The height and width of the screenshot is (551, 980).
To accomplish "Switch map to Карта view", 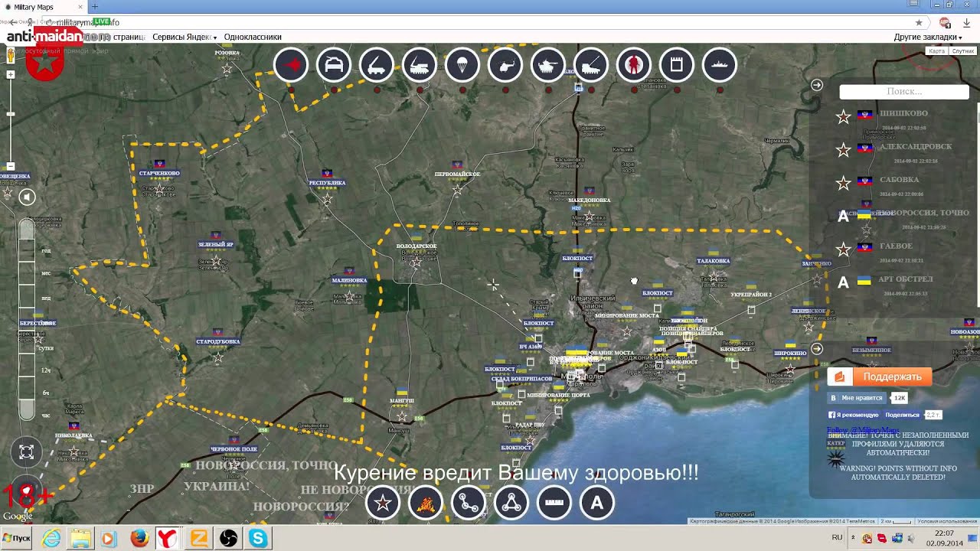I will [936, 51].
